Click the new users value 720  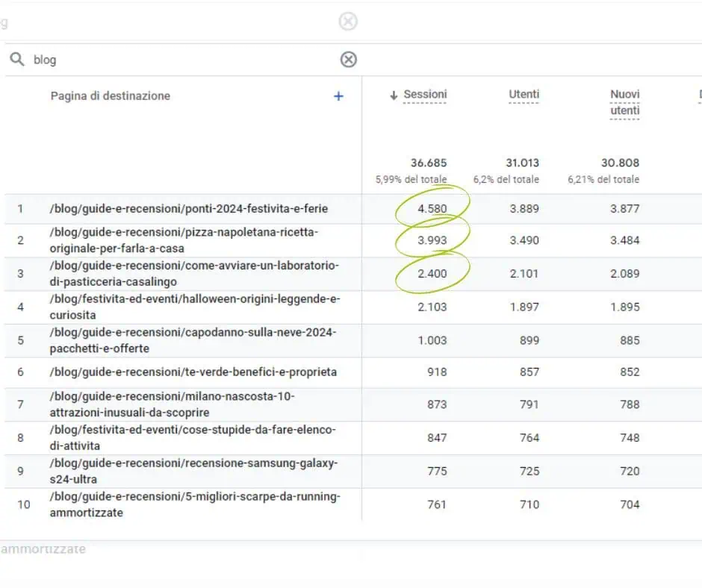pos(630,471)
